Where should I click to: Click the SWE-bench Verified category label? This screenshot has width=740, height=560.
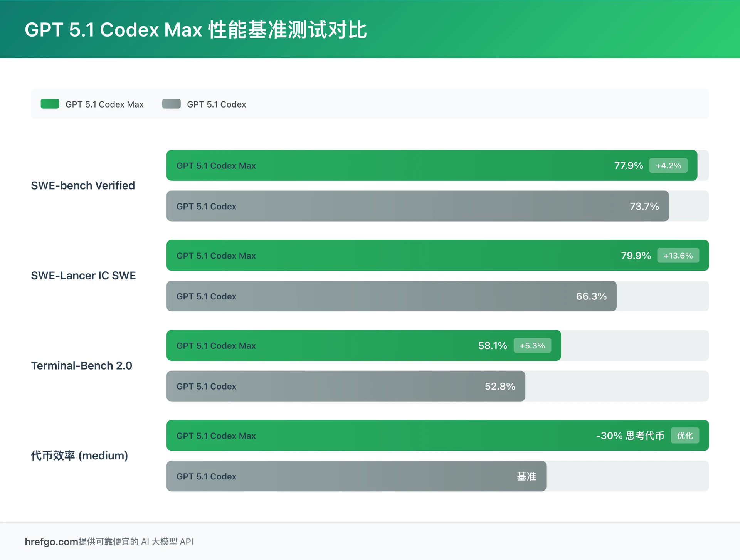point(83,185)
